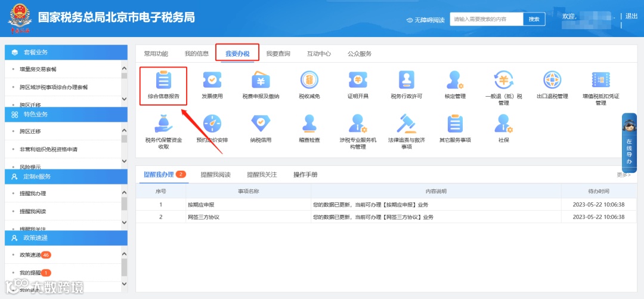
Task: Open 跨区域涉税事项综合办理套餐 in sidebar
Action: 54,87
